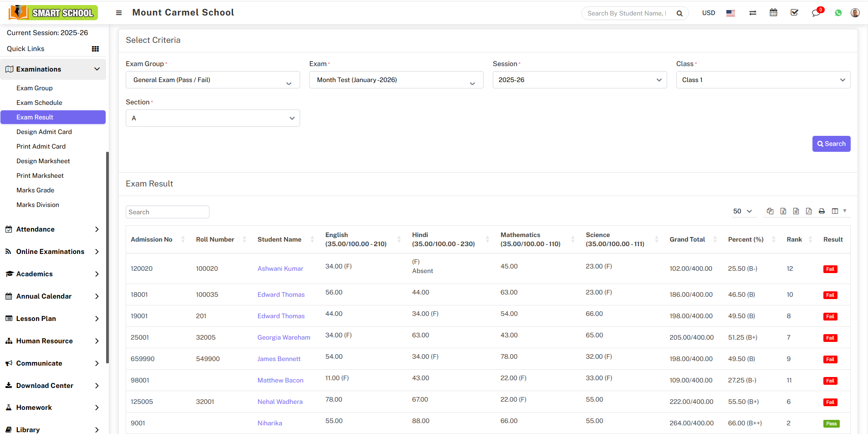Print the exam result table
868x434 pixels.
[822, 211]
